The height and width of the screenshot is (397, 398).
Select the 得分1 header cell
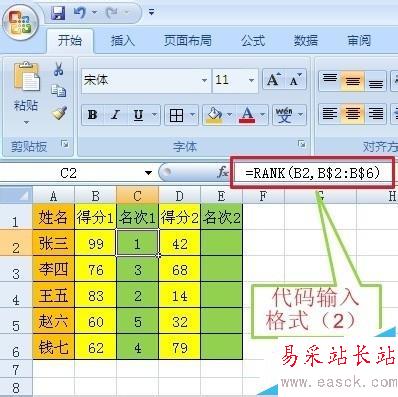[96, 218]
